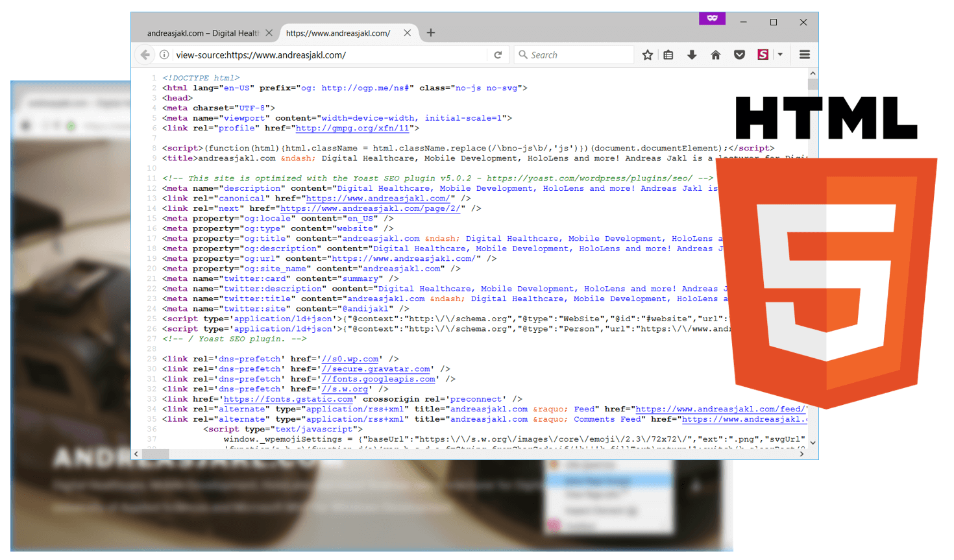Click the "<!DOCTYPE html>" line
Viewport: 954px width, 560px height.
pos(201,78)
